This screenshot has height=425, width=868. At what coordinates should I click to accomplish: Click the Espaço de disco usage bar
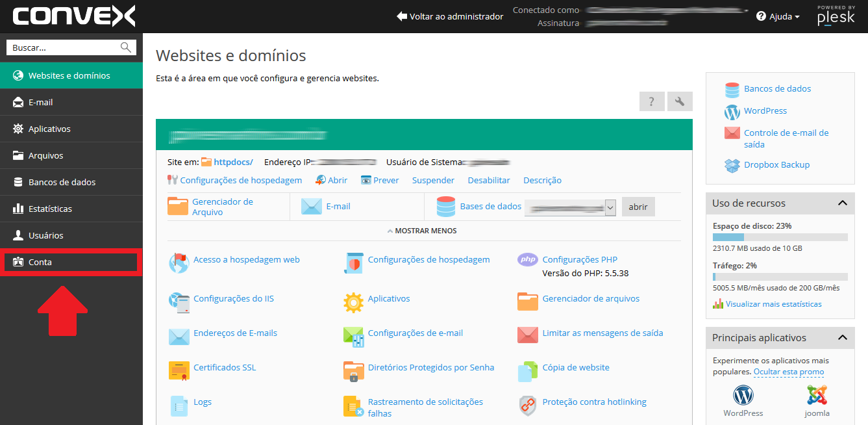[x=780, y=237]
